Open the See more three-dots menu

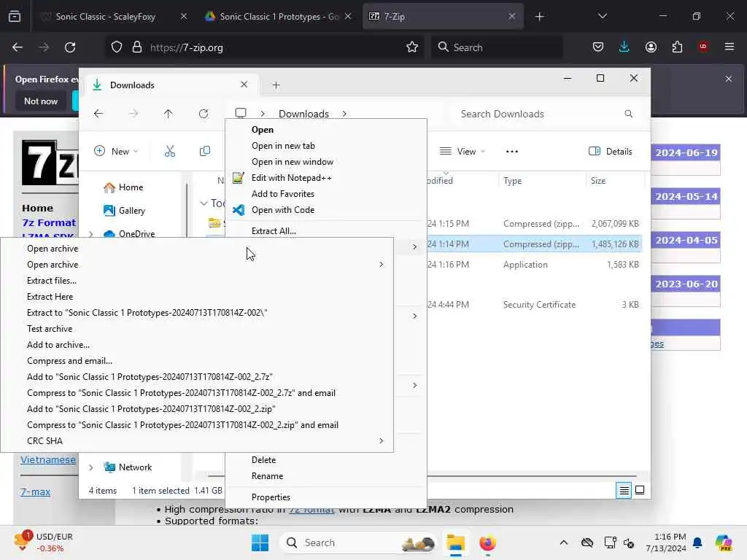[x=511, y=152]
